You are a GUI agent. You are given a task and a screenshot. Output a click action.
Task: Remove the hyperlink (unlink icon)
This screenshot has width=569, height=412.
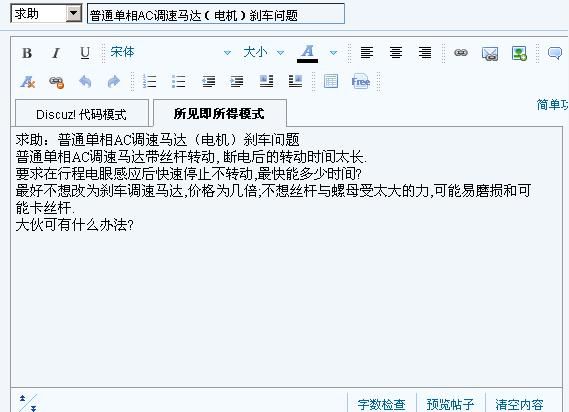click(x=56, y=82)
